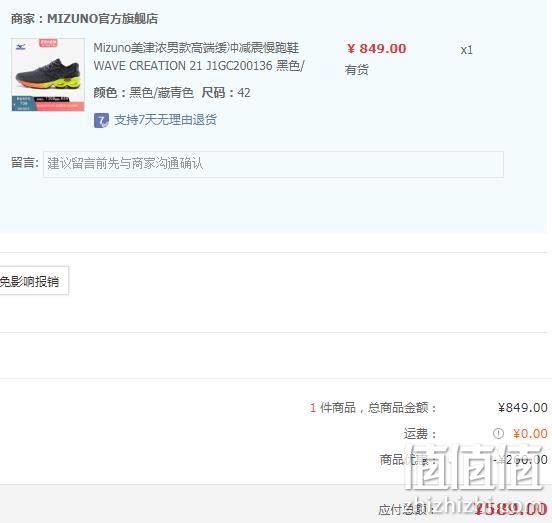Screen dimensions: 552x523
Task: Click the x1 quantity indicator
Action: 466,50
